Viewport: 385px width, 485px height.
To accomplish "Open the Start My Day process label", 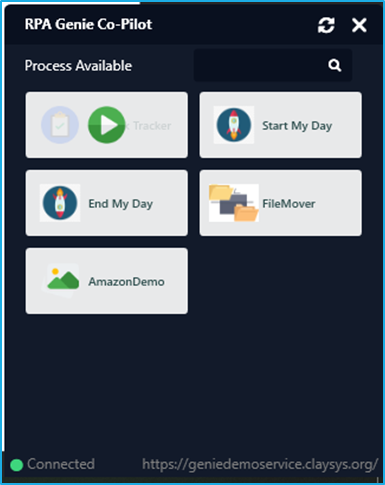I will 297,126.
